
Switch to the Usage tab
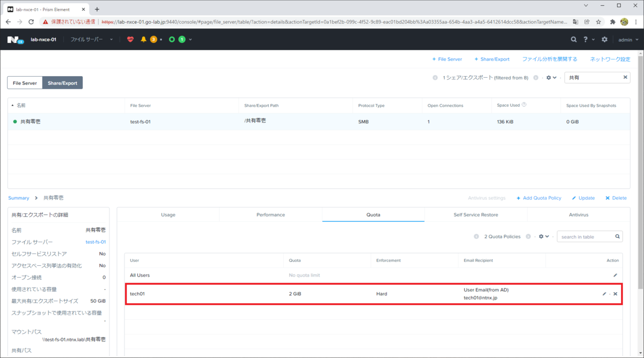tap(168, 214)
